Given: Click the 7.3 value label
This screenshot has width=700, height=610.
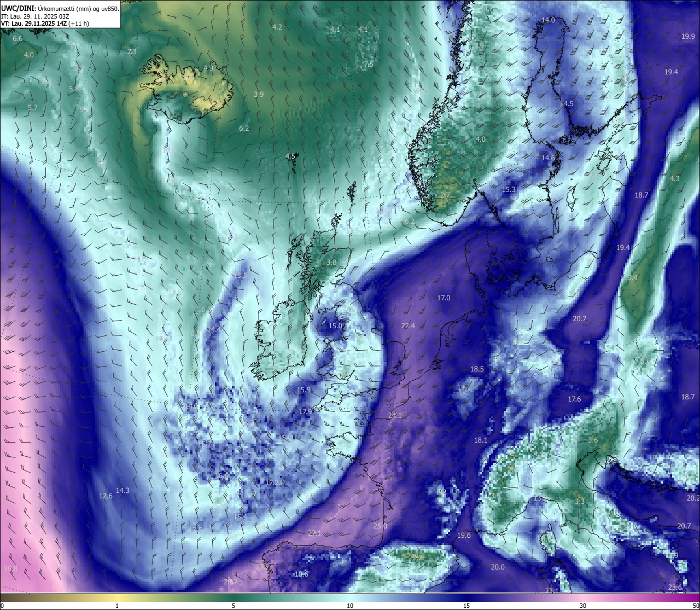Looking at the screenshot, I should tap(132, 51).
